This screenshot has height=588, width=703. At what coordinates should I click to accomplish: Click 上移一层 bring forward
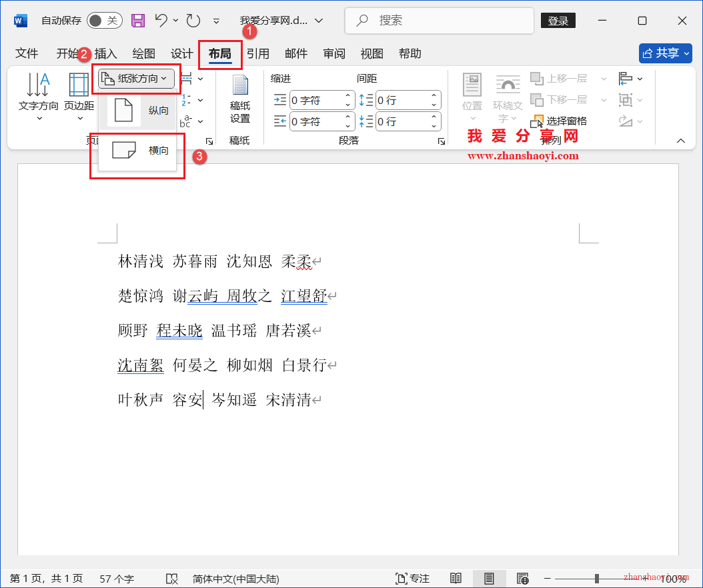pyautogui.click(x=559, y=79)
